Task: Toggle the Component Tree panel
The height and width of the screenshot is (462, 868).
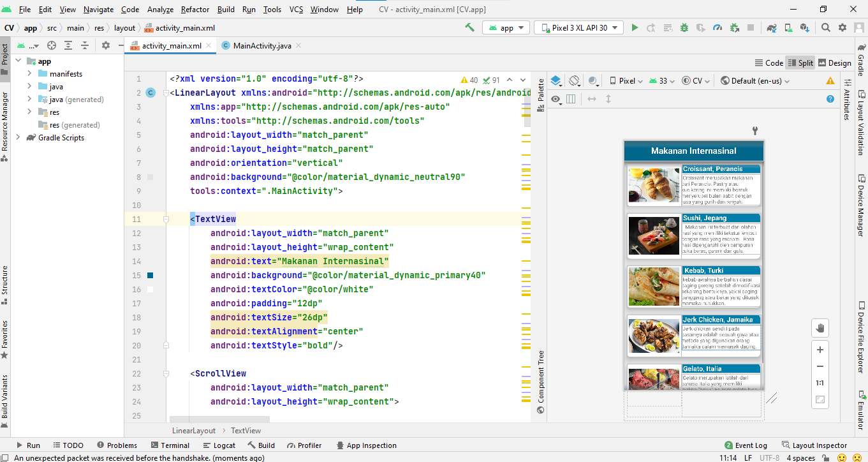Action: click(541, 382)
